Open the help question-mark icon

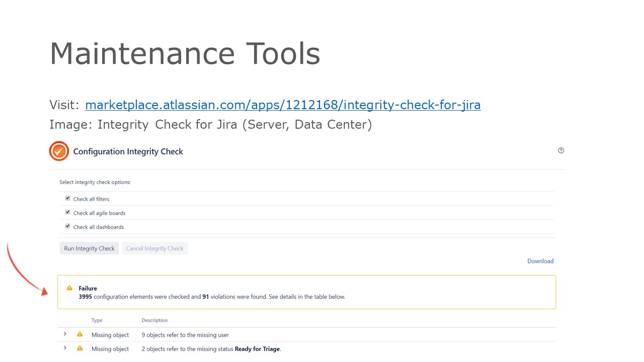tap(561, 150)
